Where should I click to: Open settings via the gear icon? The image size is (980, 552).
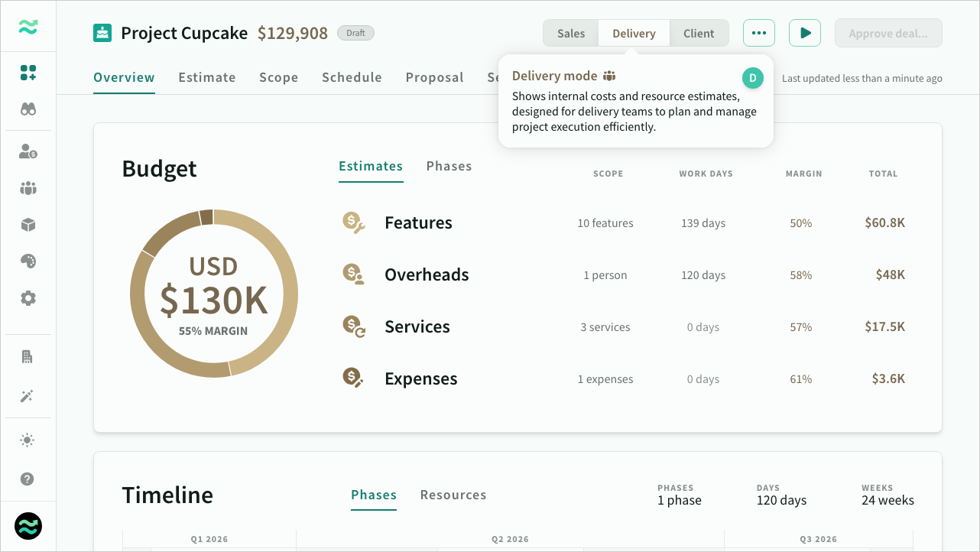point(28,298)
